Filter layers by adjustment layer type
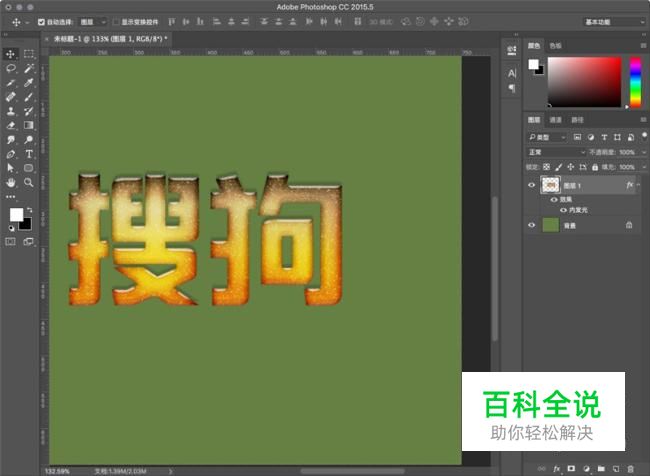This screenshot has width=650, height=476. (591, 137)
